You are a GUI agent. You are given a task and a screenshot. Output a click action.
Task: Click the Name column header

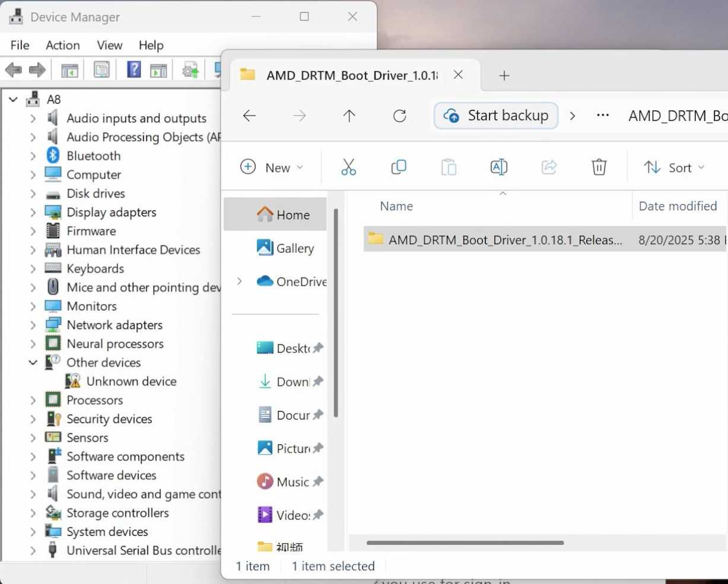point(396,206)
